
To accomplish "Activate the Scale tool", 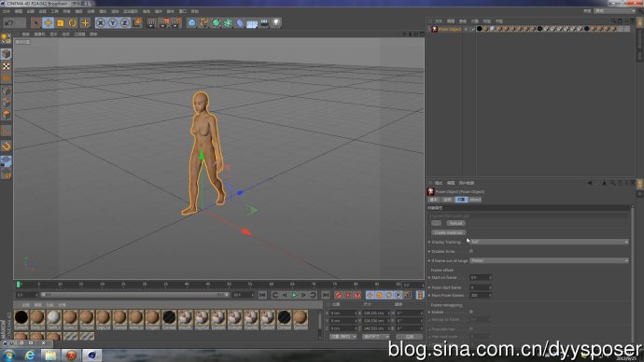I will [x=61, y=23].
